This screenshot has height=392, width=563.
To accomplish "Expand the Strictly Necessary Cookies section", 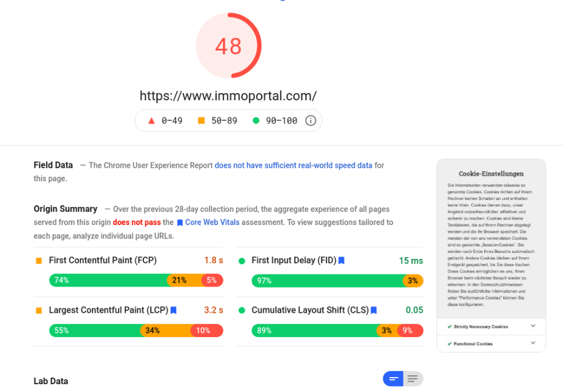I will coord(533,326).
